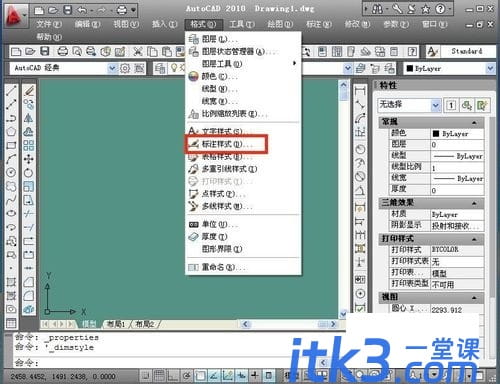Viewport: 500px width, 384px height.
Task: Select the Fillet modify tool
Action: pyautogui.click(x=29, y=296)
